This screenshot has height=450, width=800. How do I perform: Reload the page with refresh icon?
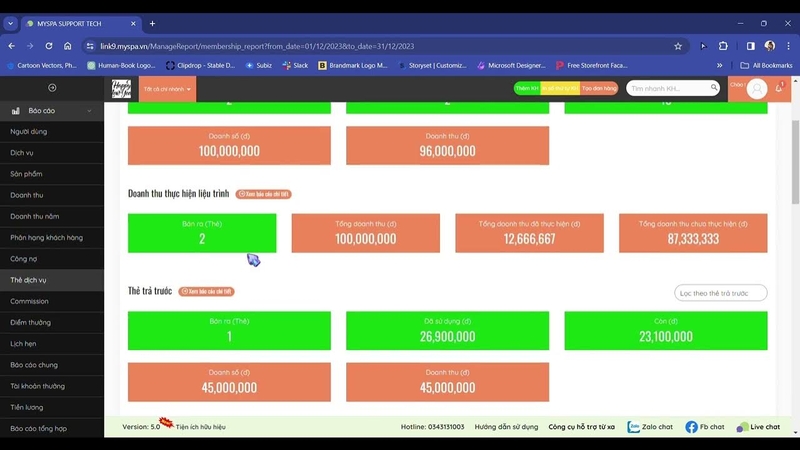coord(49,46)
